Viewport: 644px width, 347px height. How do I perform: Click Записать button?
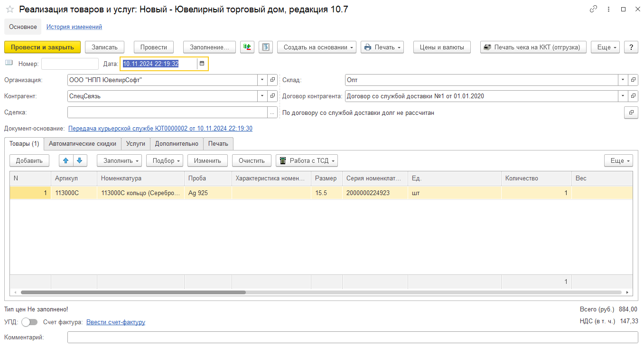pyautogui.click(x=104, y=47)
